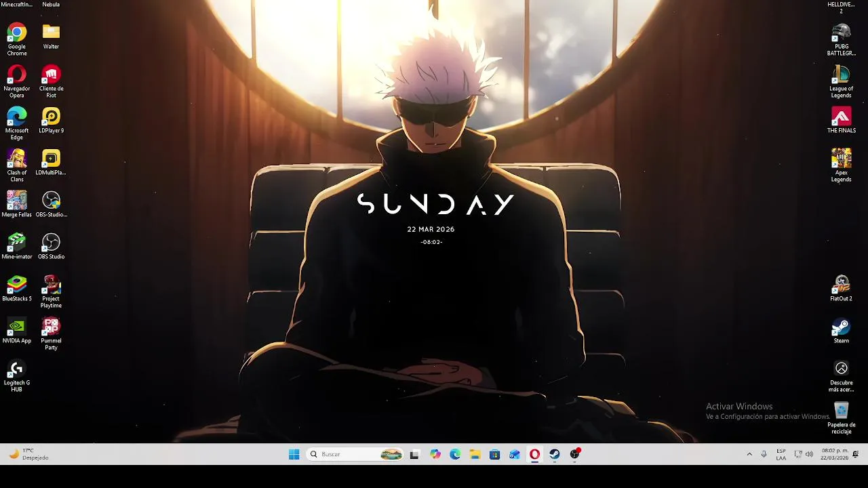Open the Logitech G HUB shortcut
Screen dimensions: 868x488
pos(17,375)
